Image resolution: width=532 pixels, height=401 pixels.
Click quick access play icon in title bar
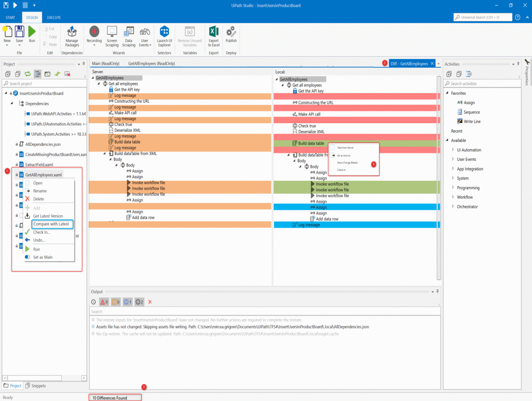coord(15,5)
